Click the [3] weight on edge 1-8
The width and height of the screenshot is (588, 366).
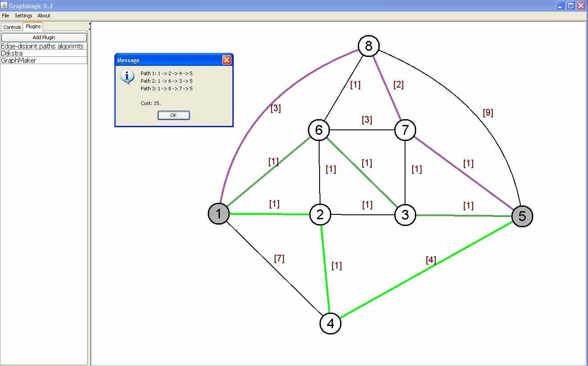[276, 108]
